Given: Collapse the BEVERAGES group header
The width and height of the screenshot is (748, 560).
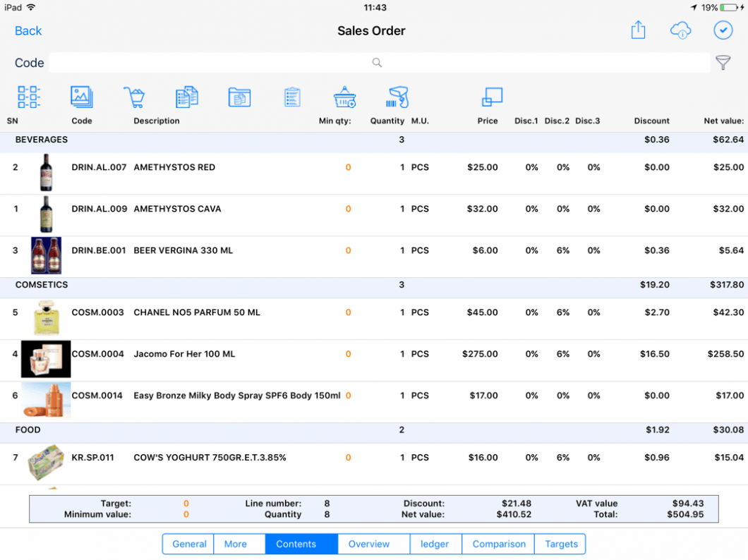Looking at the screenshot, I should [x=374, y=140].
